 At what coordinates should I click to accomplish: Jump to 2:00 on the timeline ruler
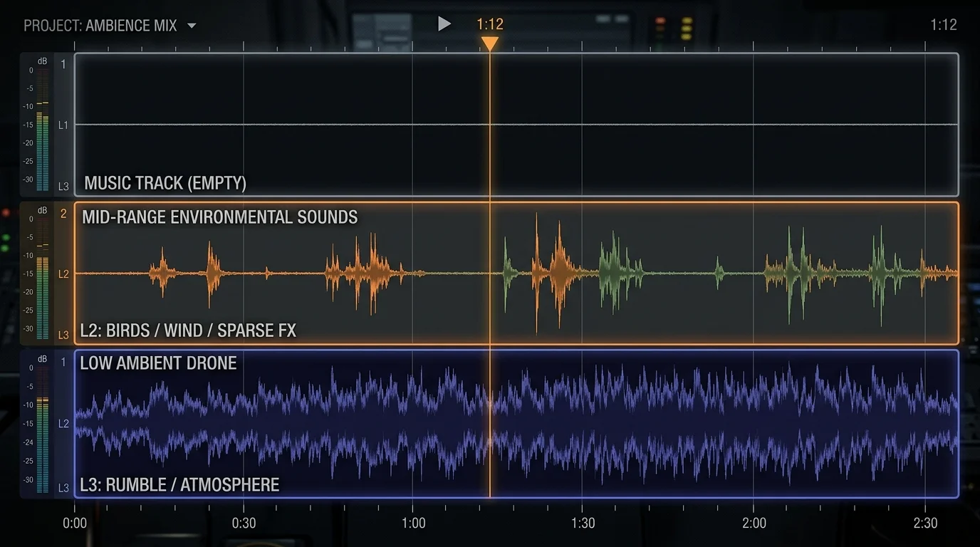[x=754, y=523]
